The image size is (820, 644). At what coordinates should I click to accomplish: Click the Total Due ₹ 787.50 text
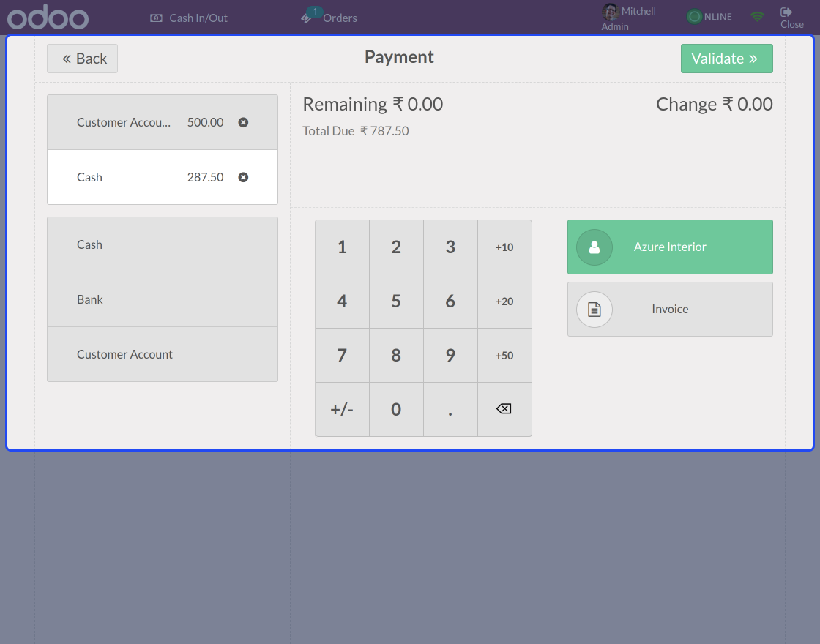(x=356, y=131)
